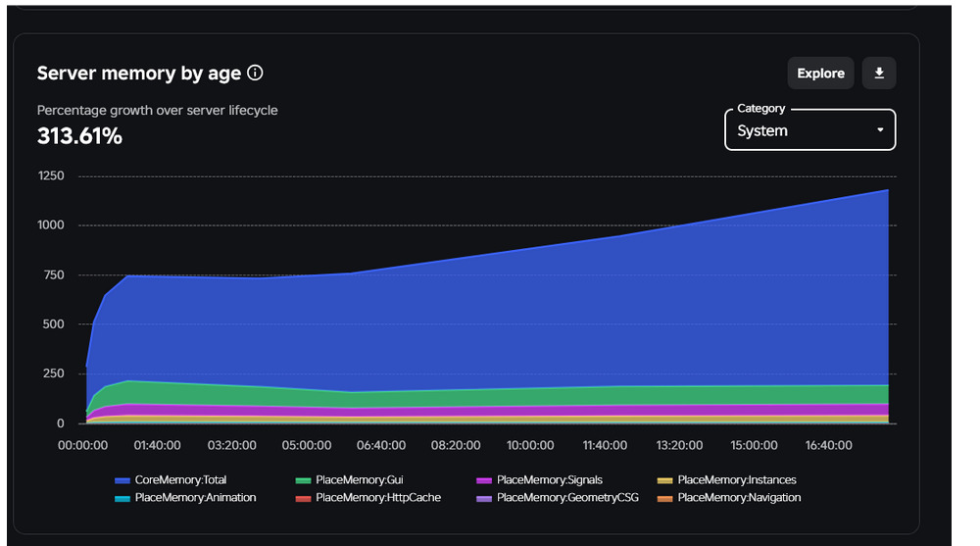Click the blue CoreMemory:Total legend swatch
980x546 pixels.
pyautogui.click(x=122, y=480)
